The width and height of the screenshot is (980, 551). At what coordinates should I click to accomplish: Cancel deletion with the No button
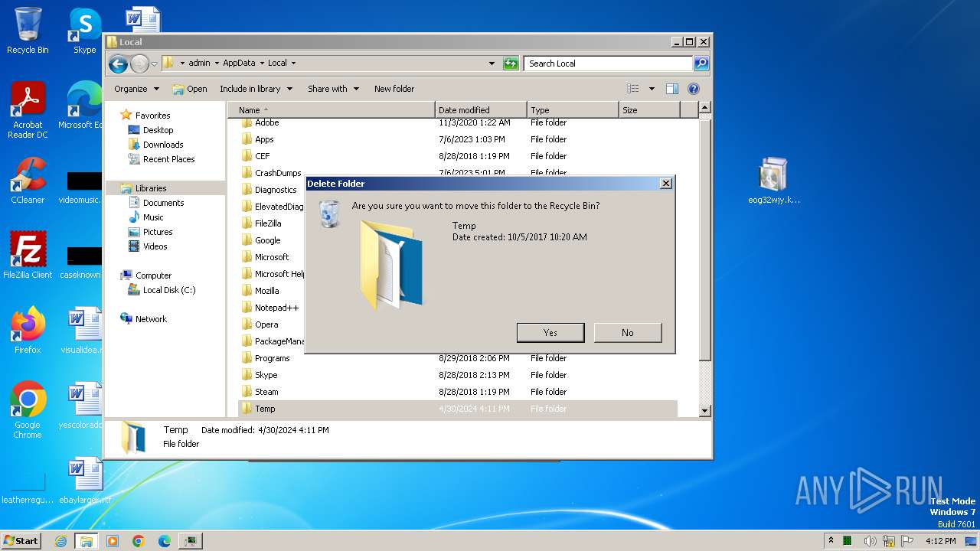[628, 332]
